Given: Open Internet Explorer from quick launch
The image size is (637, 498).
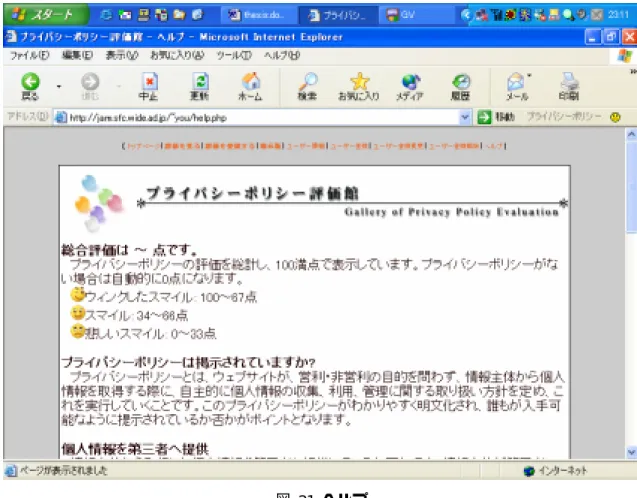Looking at the screenshot, I should click(x=106, y=15).
